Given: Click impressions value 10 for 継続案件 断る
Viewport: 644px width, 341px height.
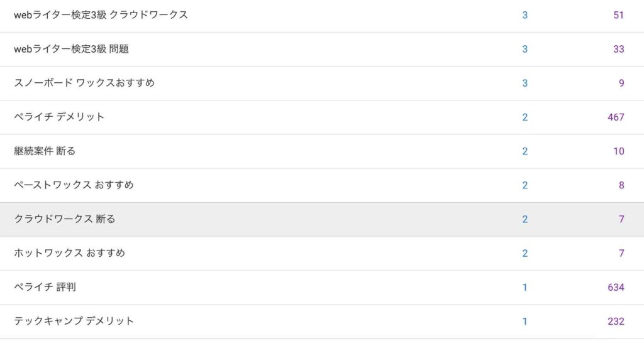Looking at the screenshot, I should pyautogui.click(x=619, y=151).
